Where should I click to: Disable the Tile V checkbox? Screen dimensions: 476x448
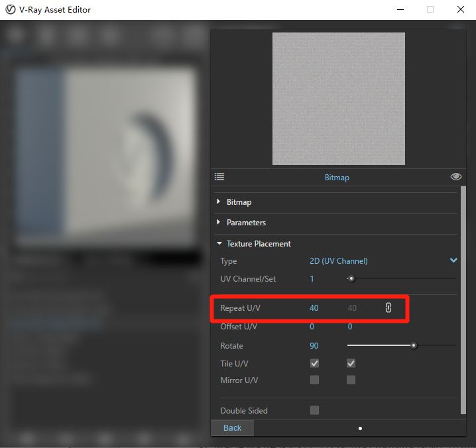(x=351, y=363)
